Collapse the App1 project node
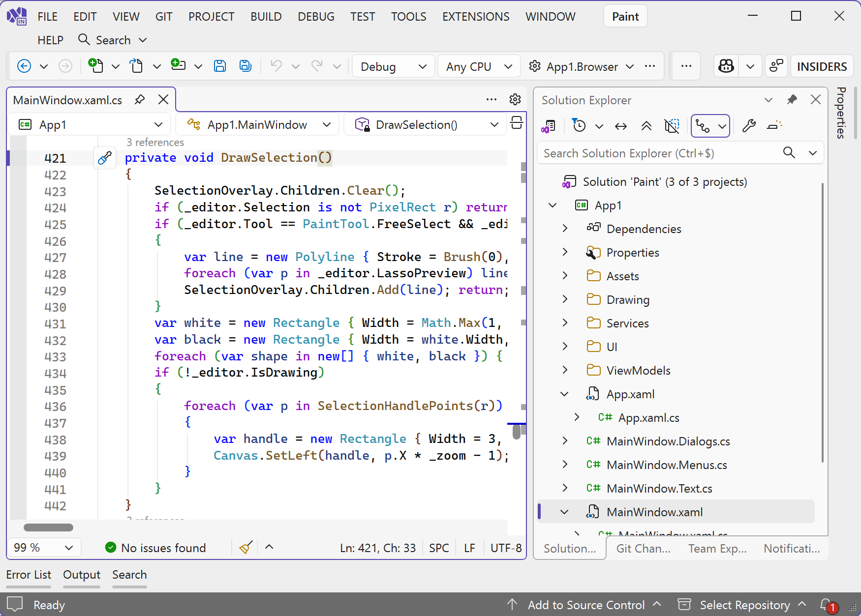The height and width of the screenshot is (616, 861). tap(553, 205)
